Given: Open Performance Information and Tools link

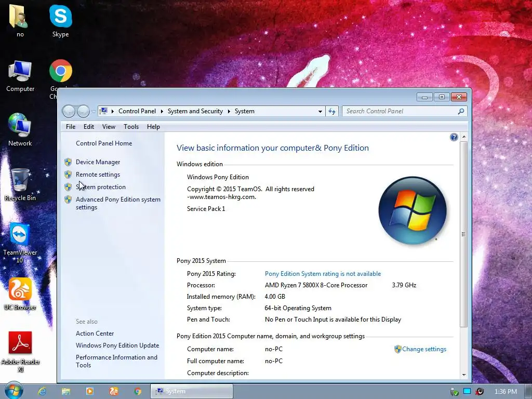Looking at the screenshot, I should click(x=116, y=361).
